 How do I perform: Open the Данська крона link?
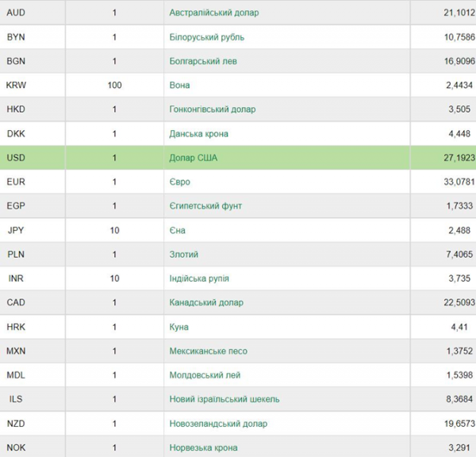[x=198, y=133]
